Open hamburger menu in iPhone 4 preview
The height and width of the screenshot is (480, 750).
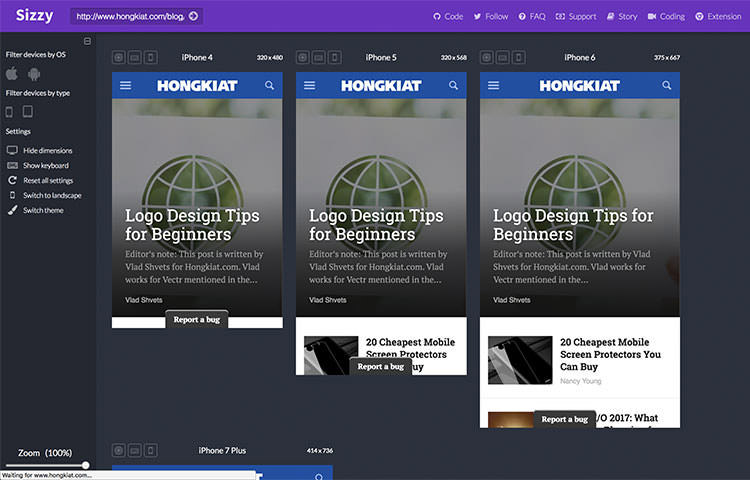tap(125, 86)
